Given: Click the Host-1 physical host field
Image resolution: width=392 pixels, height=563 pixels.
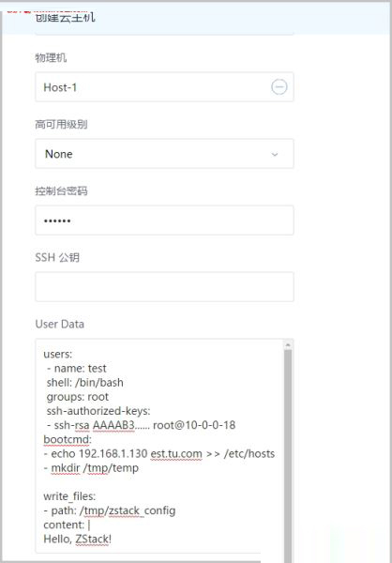Looking at the screenshot, I should point(164,87).
